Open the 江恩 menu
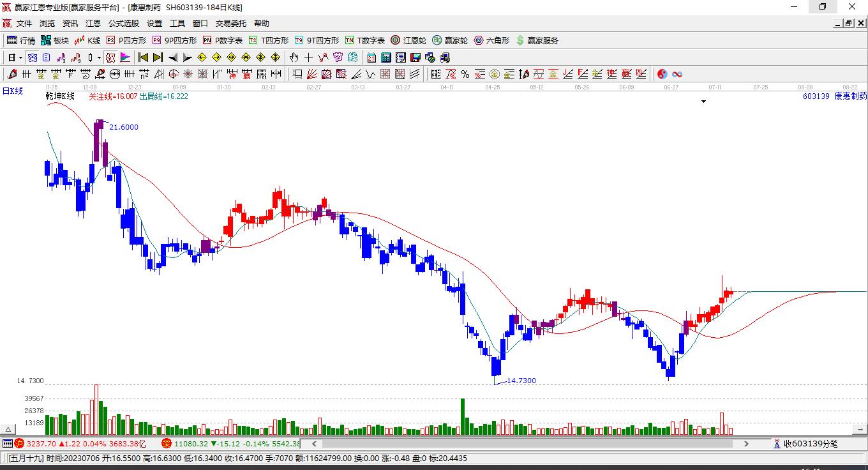The image size is (868, 470). click(93, 24)
